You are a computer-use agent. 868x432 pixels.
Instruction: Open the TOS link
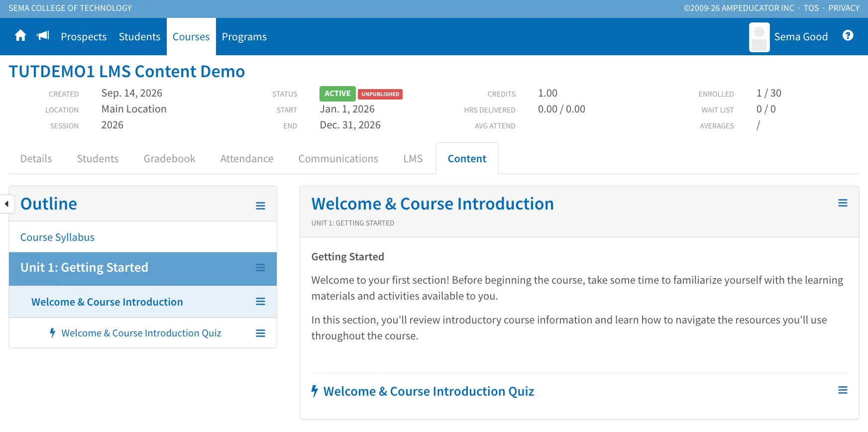tap(811, 8)
